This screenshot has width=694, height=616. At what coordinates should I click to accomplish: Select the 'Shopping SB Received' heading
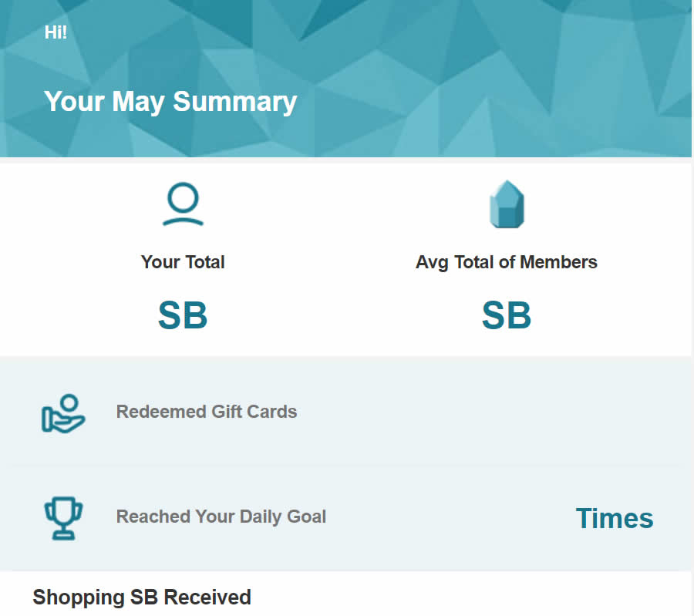[142, 597]
